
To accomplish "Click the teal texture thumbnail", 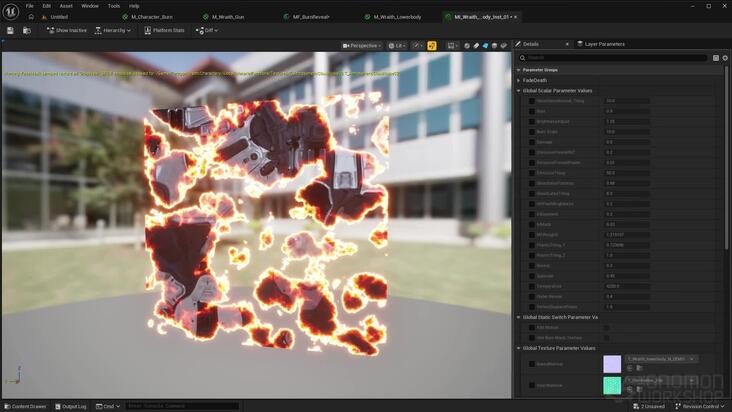I will tap(612, 385).
